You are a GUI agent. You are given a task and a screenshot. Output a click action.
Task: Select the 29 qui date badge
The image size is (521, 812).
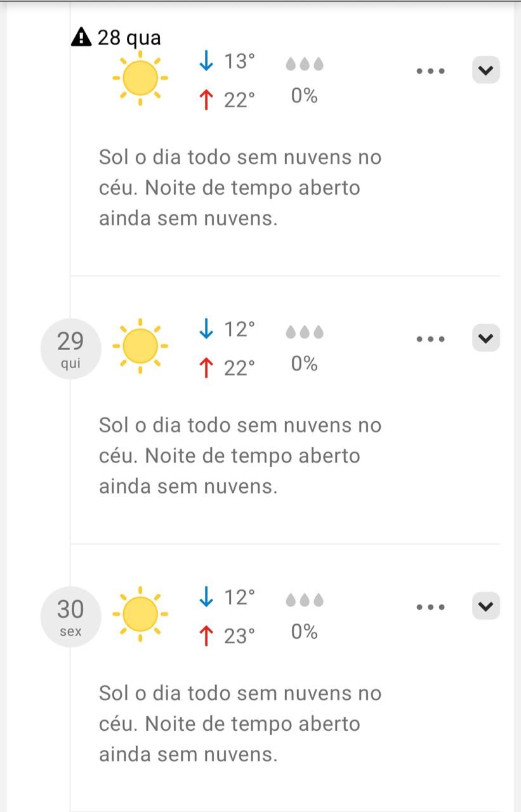(70, 348)
